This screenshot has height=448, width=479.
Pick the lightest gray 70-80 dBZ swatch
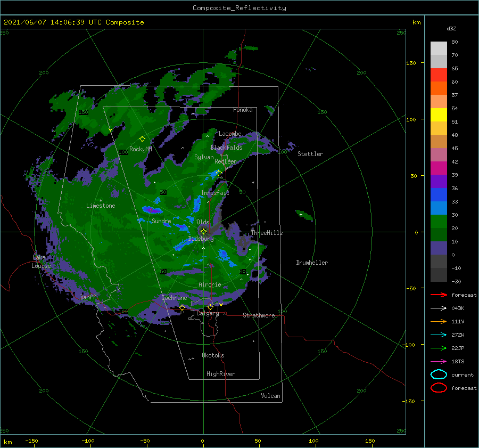click(x=439, y=48)
